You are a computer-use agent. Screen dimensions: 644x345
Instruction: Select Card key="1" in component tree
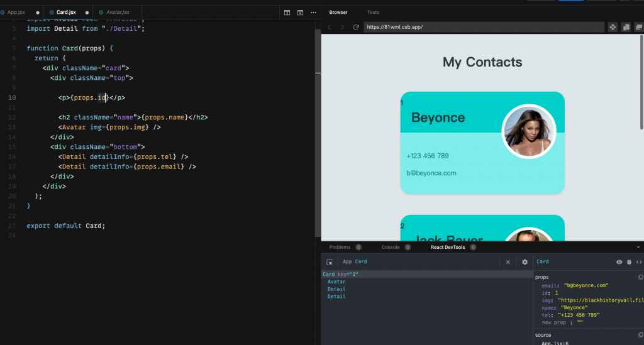tap(427, 274)
